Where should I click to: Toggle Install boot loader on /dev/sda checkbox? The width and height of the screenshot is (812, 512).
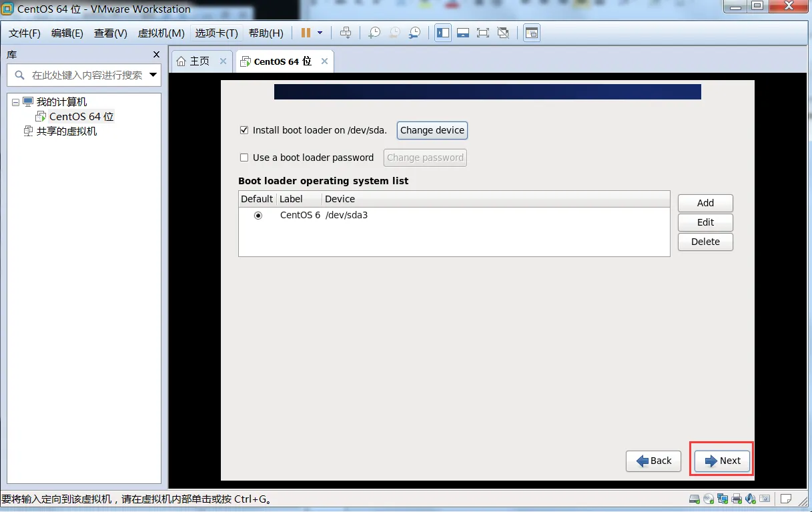[x=244, y=130]
